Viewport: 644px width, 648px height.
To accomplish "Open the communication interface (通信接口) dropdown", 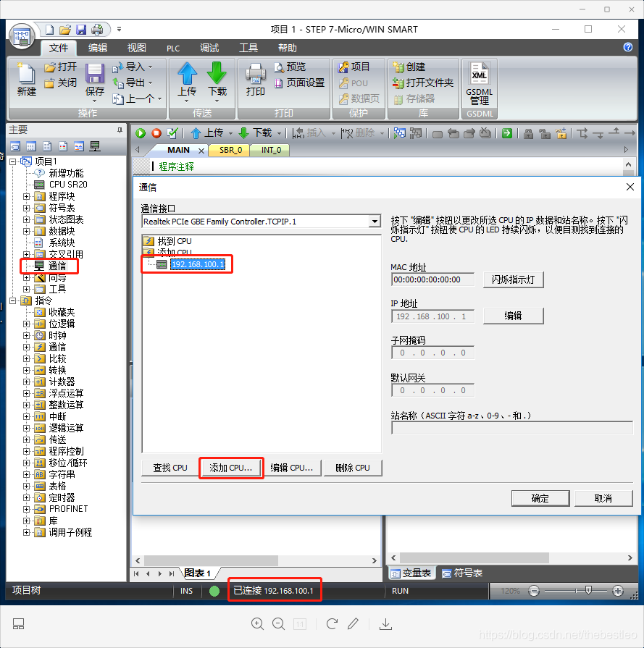I will (375, 222).
